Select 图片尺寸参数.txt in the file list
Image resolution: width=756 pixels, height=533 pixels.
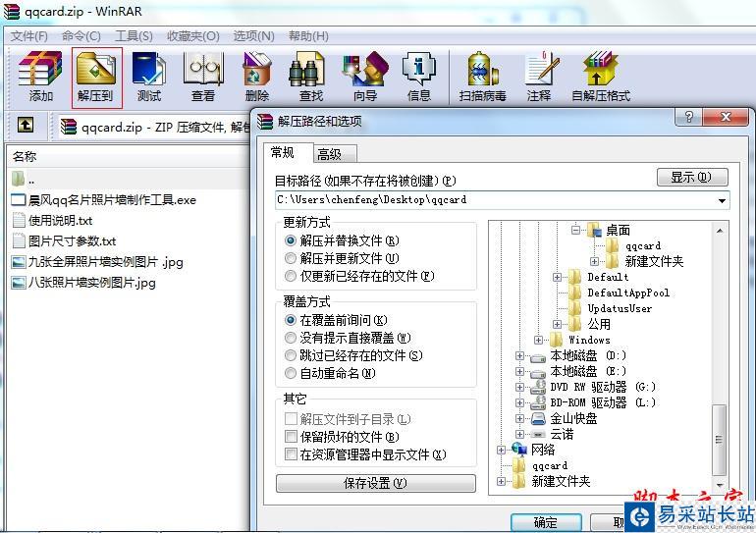pos(64,240)
